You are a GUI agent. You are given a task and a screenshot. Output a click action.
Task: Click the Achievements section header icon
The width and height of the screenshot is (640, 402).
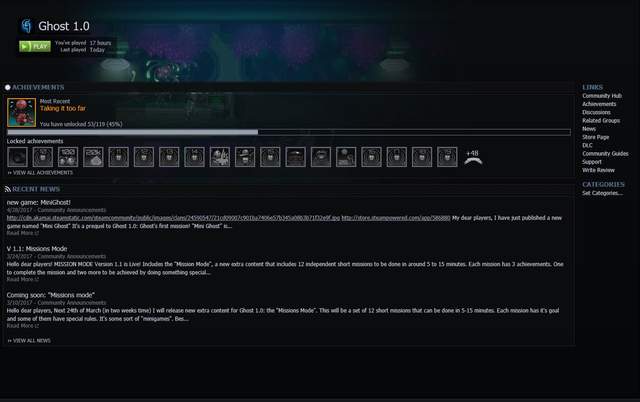[x=7, y=87]
